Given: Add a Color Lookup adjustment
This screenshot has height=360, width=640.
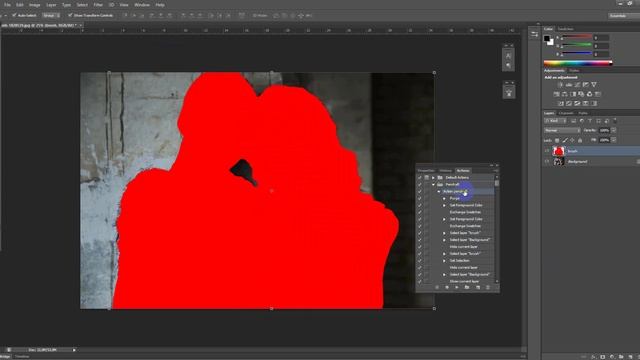Looking at the screenshot, I should (598, 94).
